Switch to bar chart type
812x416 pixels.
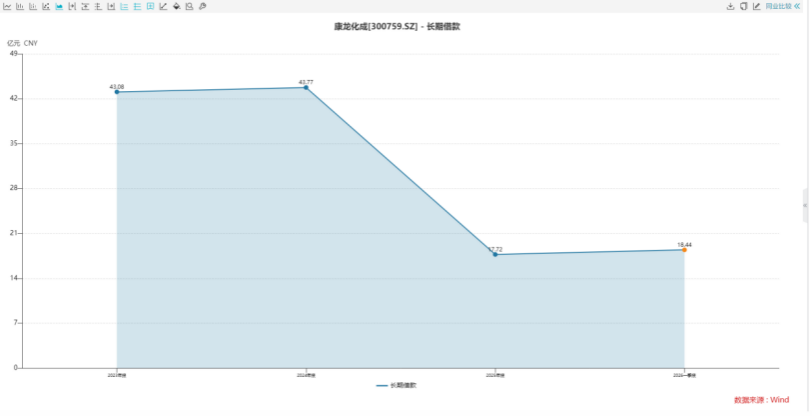tap(20, 6)
